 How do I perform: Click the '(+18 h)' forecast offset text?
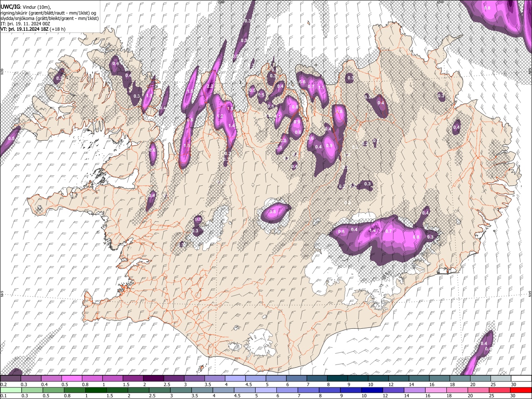57,30
